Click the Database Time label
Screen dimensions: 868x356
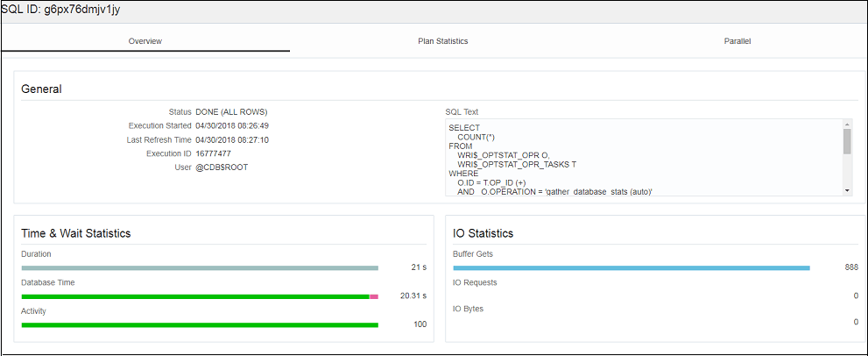pyautogui.click(x=47, y=282)
